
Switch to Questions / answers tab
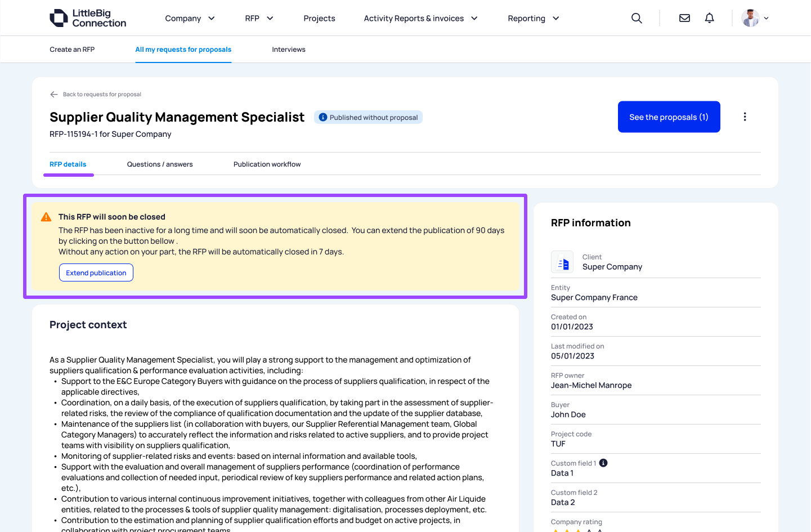tap(160, 164)
